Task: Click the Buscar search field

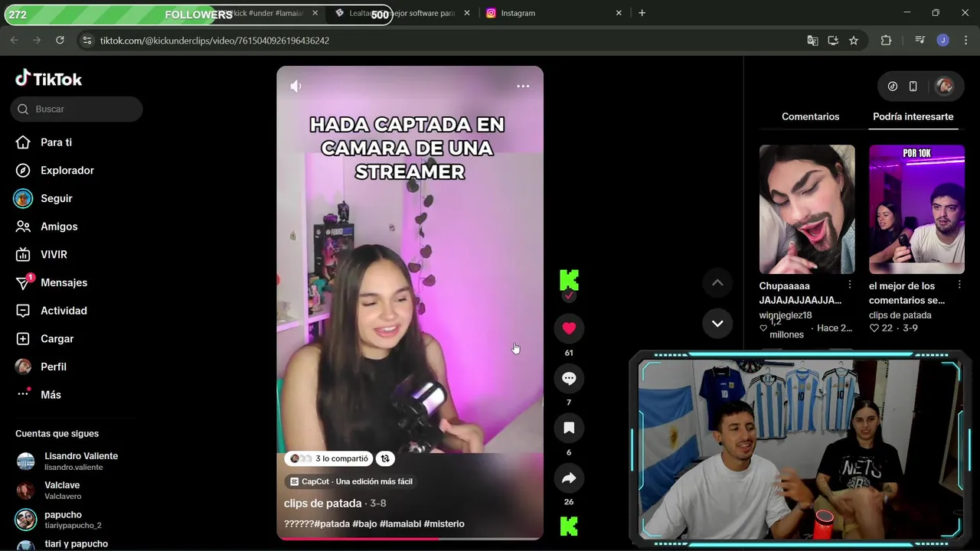Action: [x=77, y=109]
